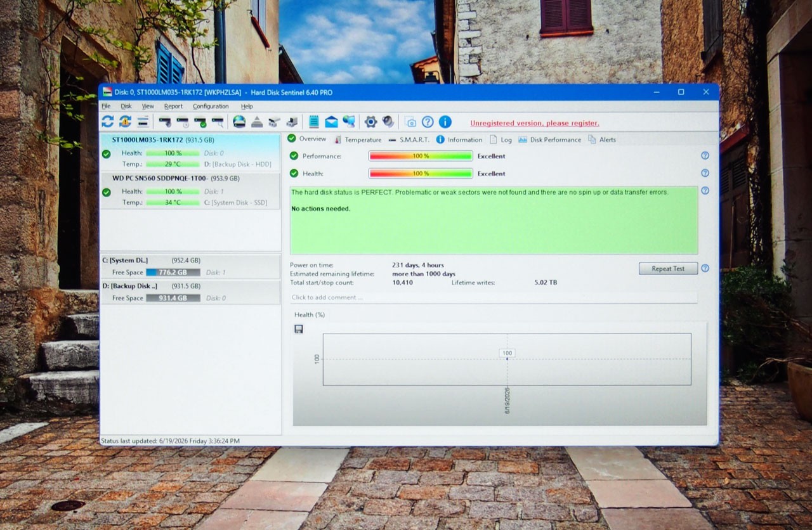This screenshot has width=812, height=530.
Task: Click the send email envelope icon
Action: click(331, 122)
